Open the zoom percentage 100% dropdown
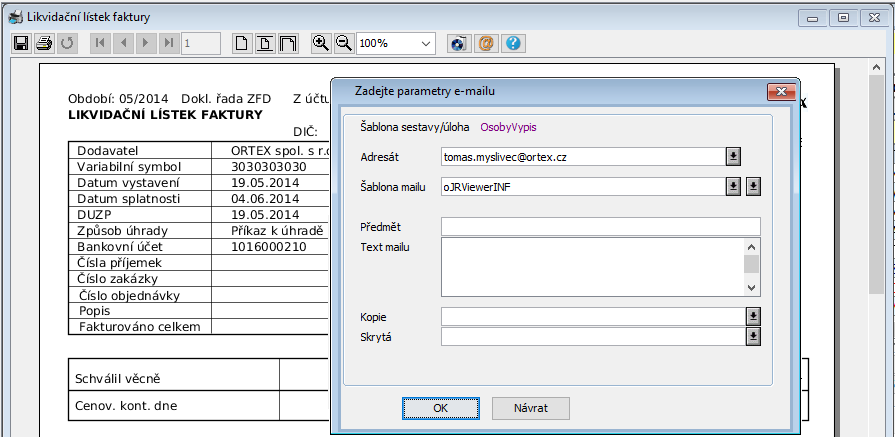895x437 pixels. [427, 43]
